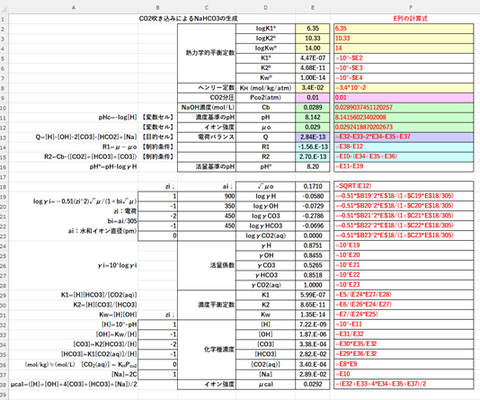Click the formula =E5/(E24*E27/E28)
The height and width of the screenshot is (400, 480).
click(404, 295)
